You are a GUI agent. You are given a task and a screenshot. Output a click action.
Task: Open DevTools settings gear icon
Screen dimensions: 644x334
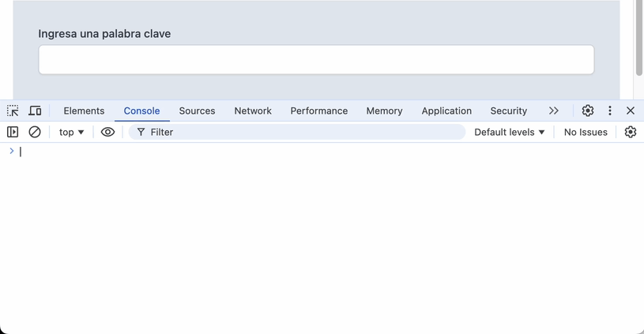coord(588,111)
